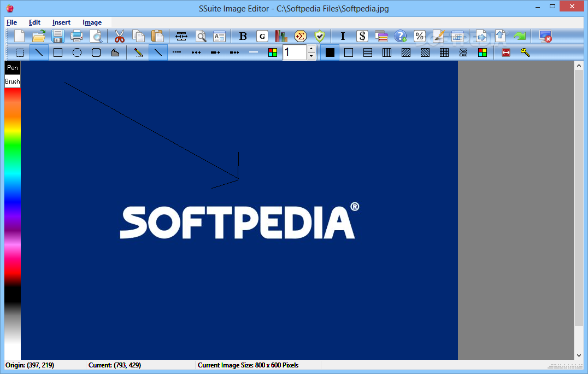This screenshot has width=588, height=374.
Task: Select the solid black brush fill
Action: click(x=330, y=52)
